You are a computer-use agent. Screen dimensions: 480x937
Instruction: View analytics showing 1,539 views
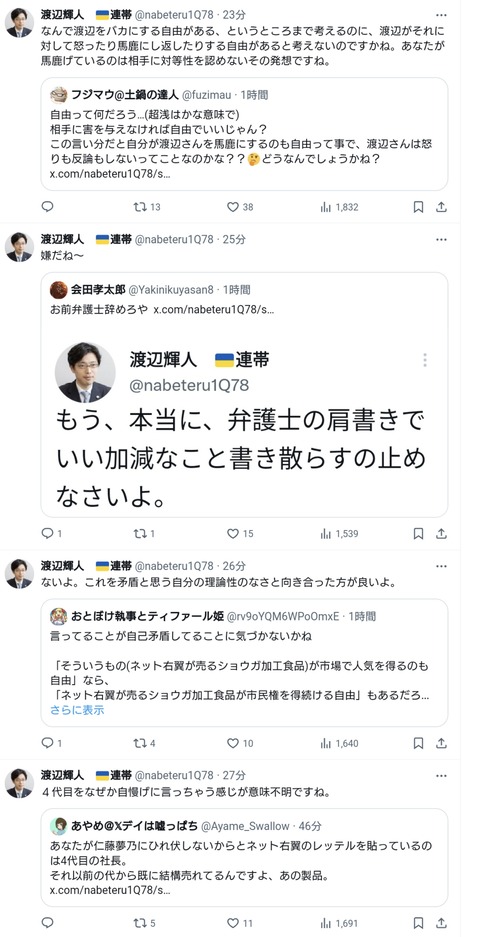[x=339, y=534]
